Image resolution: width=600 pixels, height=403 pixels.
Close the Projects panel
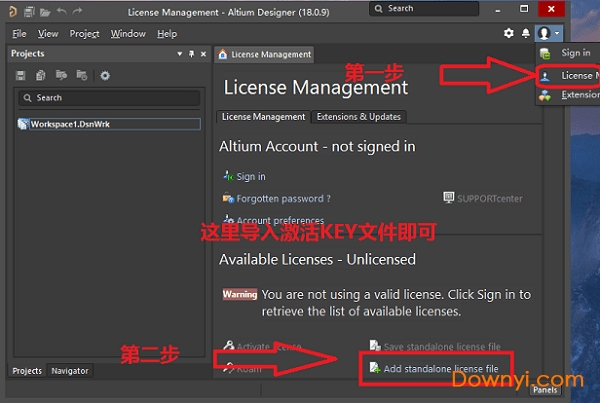coord(204,54)
